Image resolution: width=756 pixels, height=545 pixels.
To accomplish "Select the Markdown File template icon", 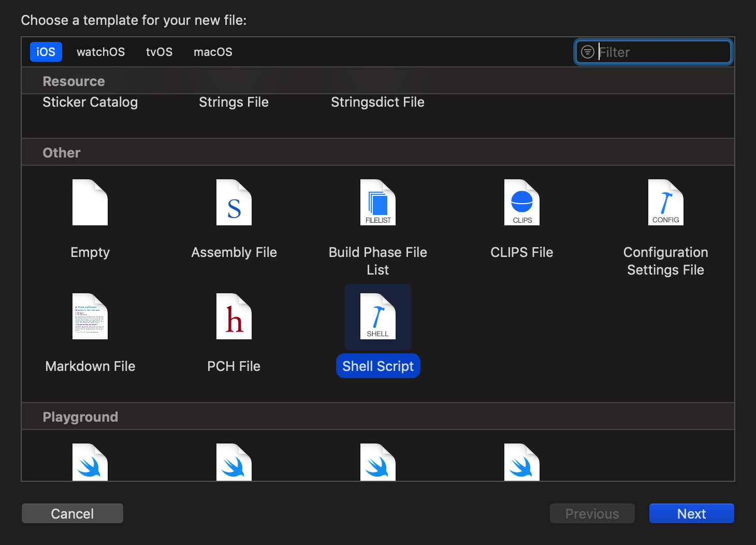I will [x=90, y=317].
